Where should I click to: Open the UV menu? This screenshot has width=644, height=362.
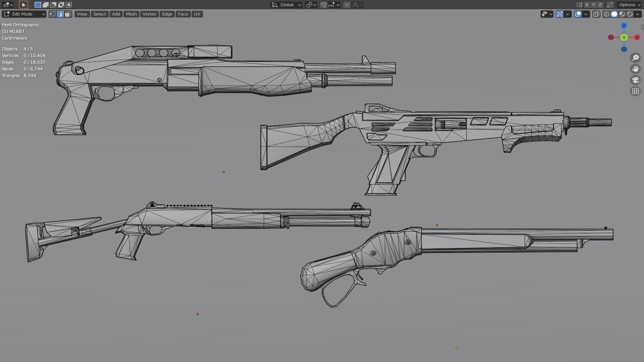[197, 14]
